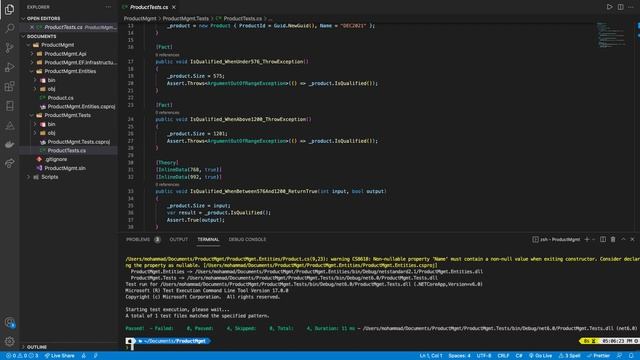Split the terminal panel
Image resolution: width=640 pixels, height=360 pixels.
[x=603, y=240]
